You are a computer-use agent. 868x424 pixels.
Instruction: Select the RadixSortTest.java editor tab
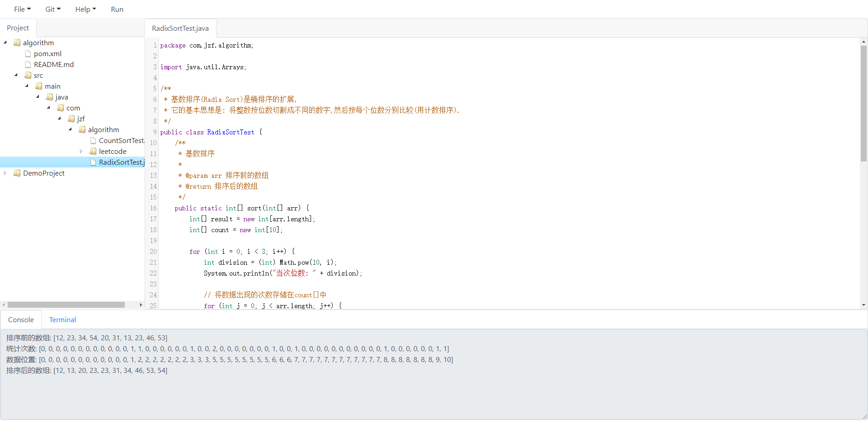[x=180, y=28]
